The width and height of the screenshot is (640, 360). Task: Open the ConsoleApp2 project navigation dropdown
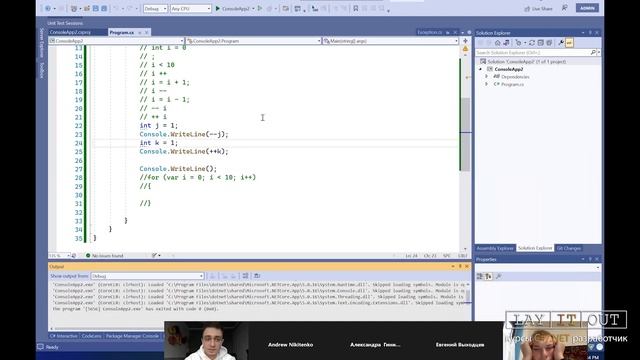click(x=116, y=41)
